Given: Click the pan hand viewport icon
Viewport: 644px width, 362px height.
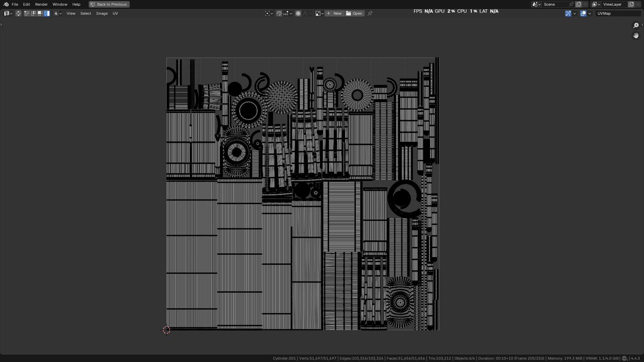Looking at the screenshot, I should [636, 36].
